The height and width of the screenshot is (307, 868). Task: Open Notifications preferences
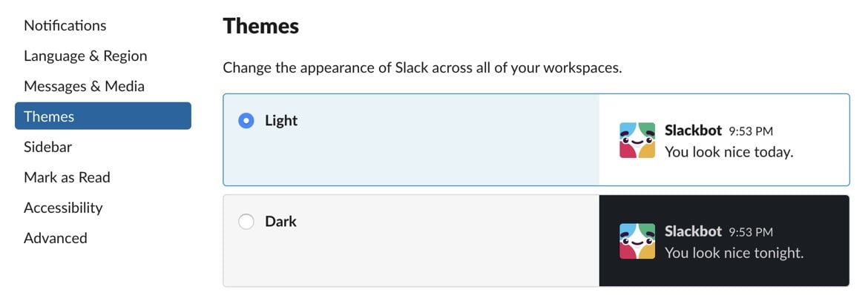(65, 25)
